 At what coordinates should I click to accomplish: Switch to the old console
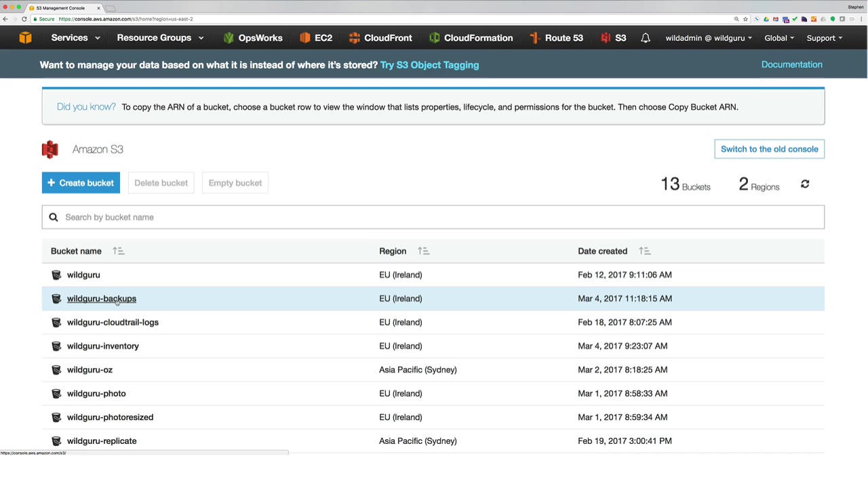pos(770,149)
